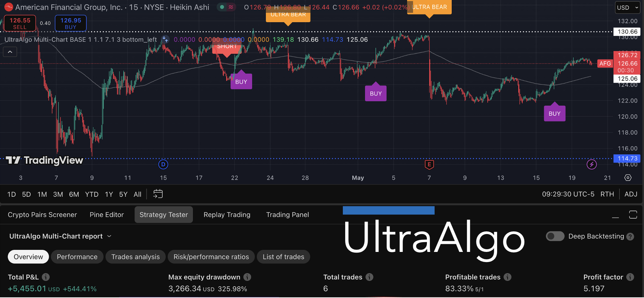Screen dimensions: 644x298
Task: Open the Deep Backtesting help icon
Action: coord(630,236)
